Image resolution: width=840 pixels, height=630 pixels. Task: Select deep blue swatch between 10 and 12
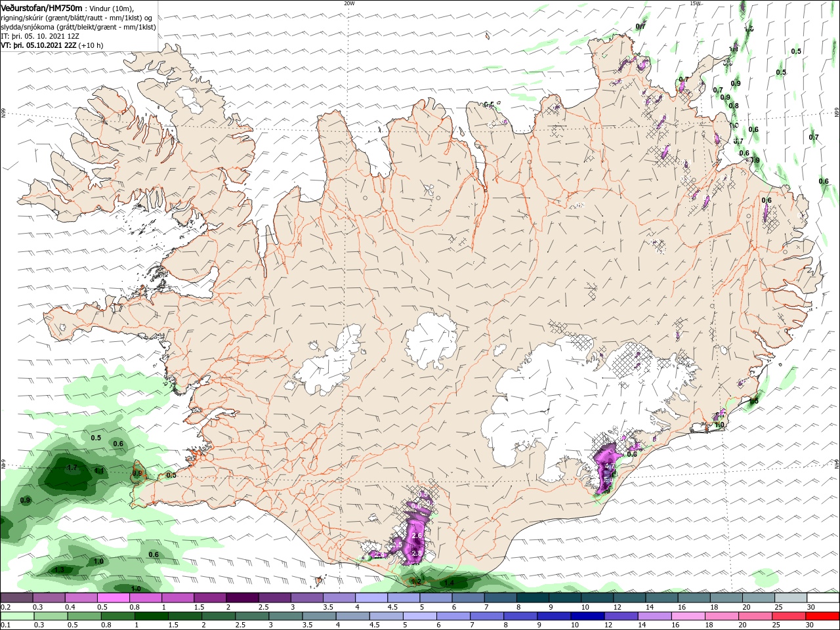[587, 616]
